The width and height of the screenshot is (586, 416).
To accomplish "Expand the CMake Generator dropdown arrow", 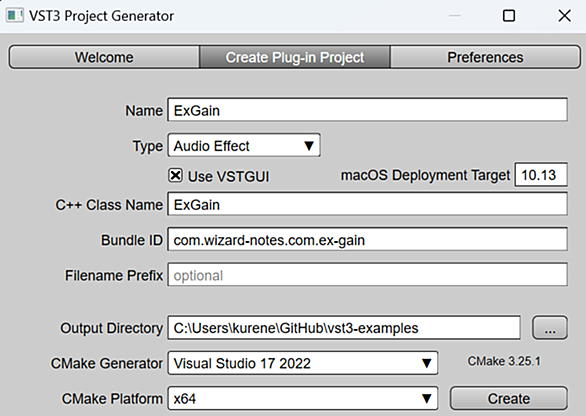I will [426, 363].
